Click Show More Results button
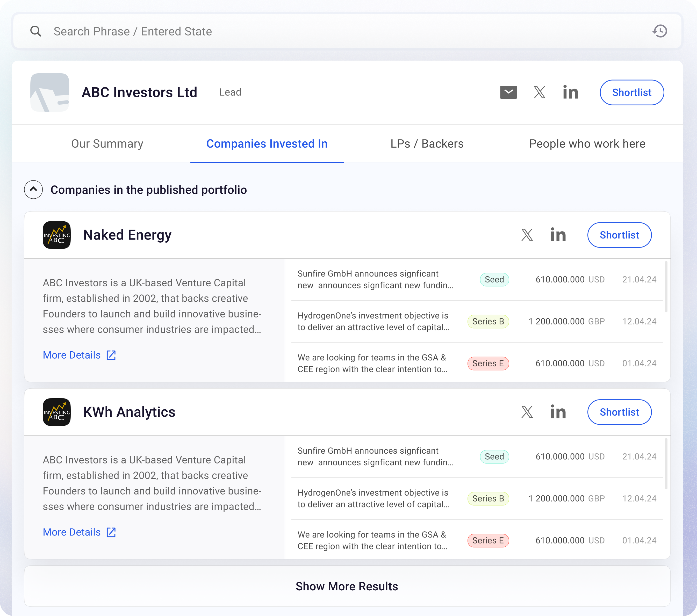 click(x=347, y=586)
